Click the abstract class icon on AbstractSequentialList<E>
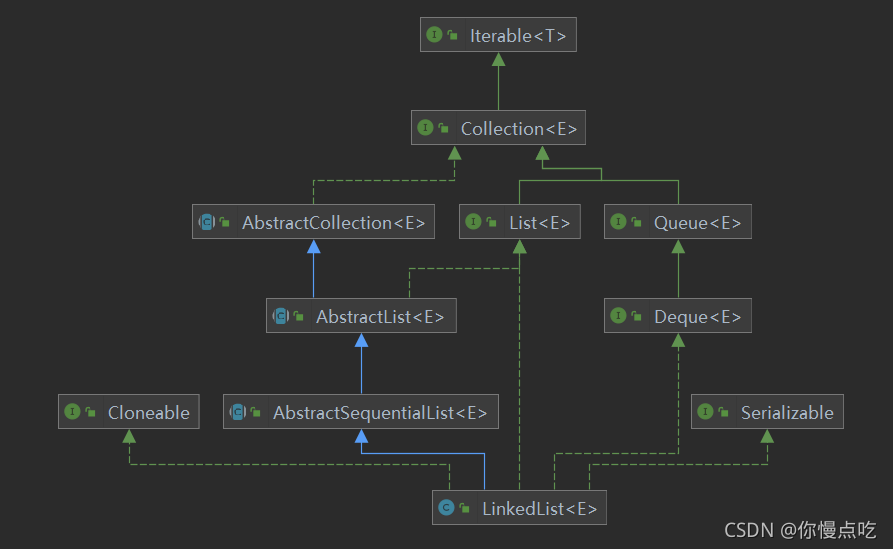 point(237,411)
